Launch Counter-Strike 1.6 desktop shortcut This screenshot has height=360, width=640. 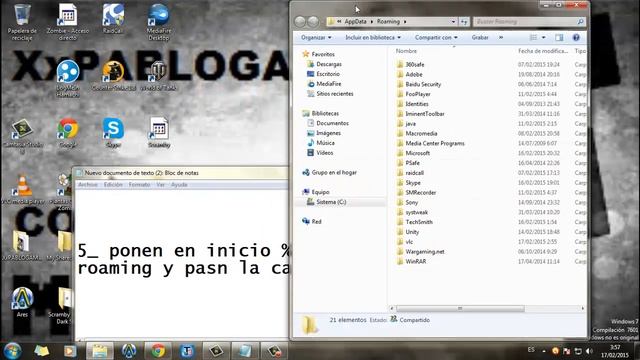click(113, 76)
